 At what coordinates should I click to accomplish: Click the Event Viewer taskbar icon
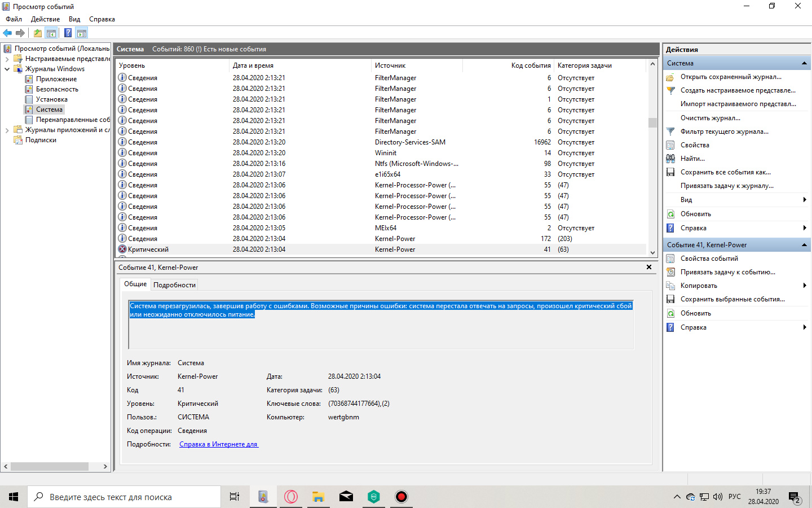pos(263,497)
